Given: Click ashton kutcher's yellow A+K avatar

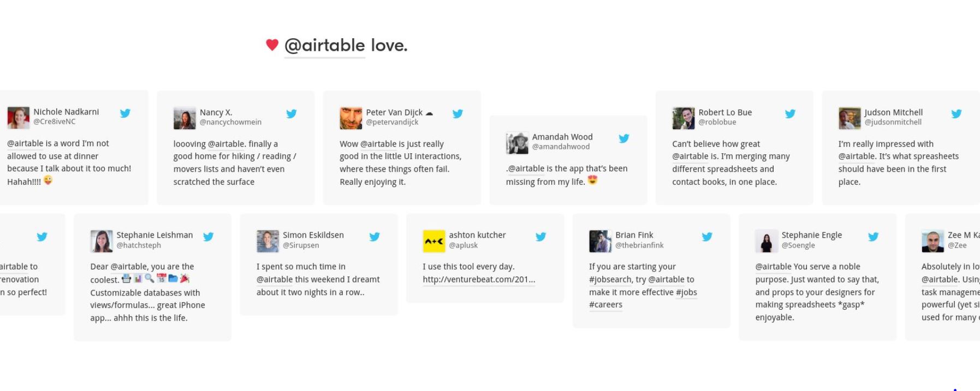Looking at the screenshot, I should (x=434, y=241).
